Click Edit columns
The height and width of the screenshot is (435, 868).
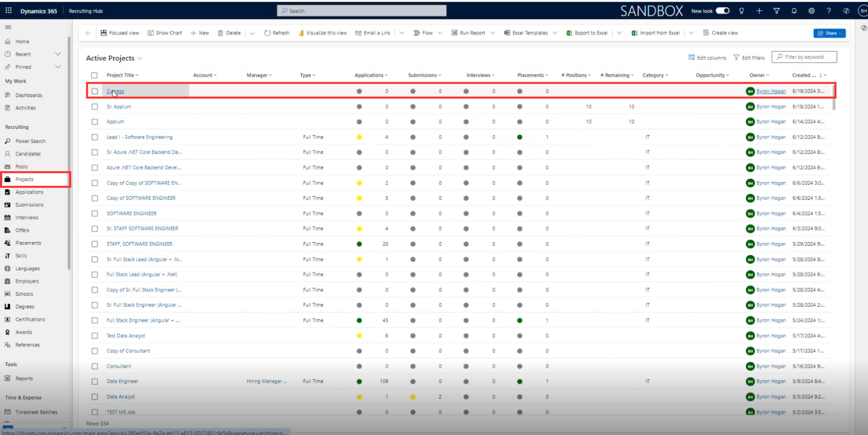pyautogui.click(x=707, y=58)
